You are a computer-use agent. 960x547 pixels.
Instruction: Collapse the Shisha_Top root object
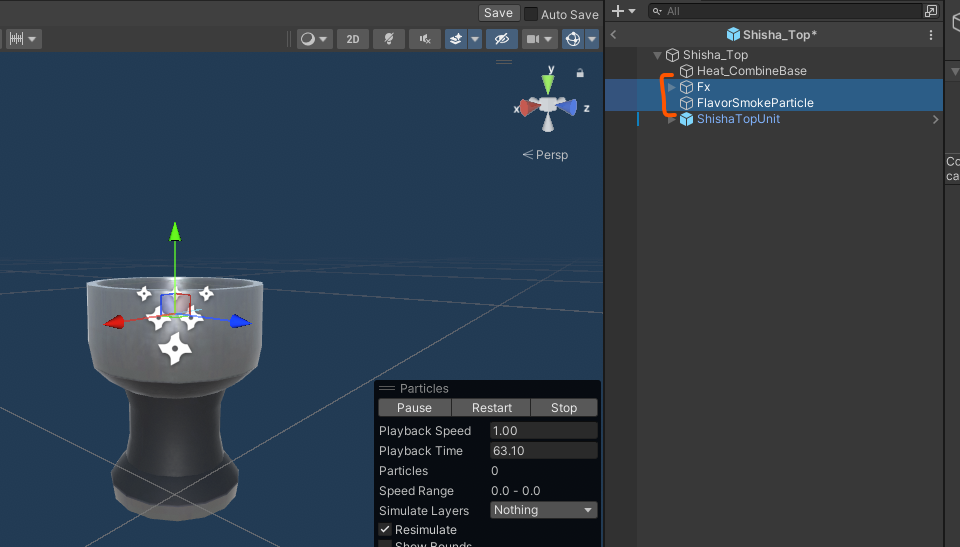pyautogui.click(x=657, y=55)
